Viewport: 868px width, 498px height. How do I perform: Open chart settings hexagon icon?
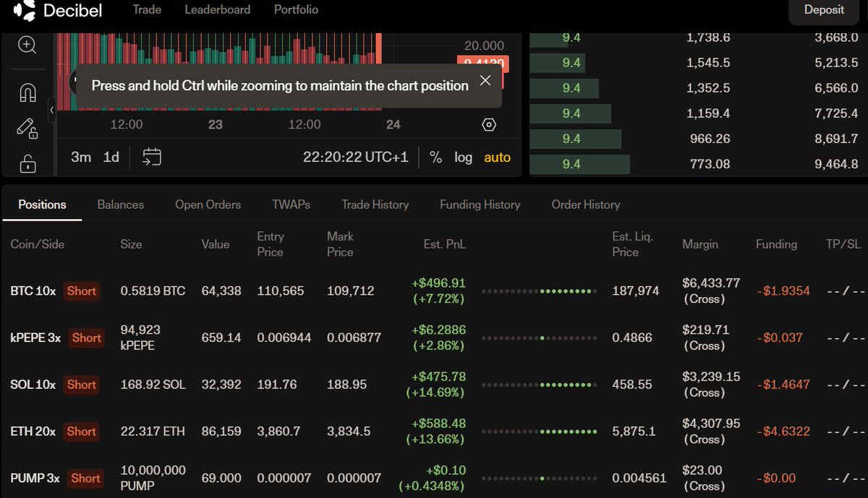pyautogui.click(x=489, y=124)
